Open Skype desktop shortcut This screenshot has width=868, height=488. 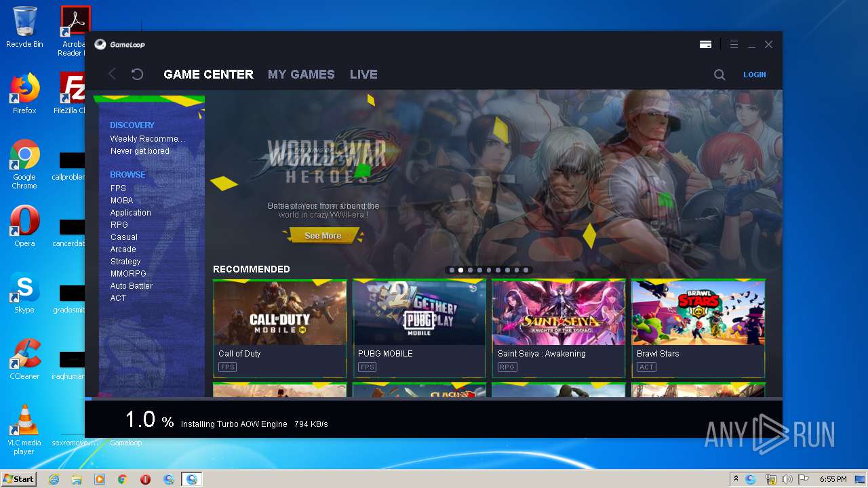pos(24,293)
